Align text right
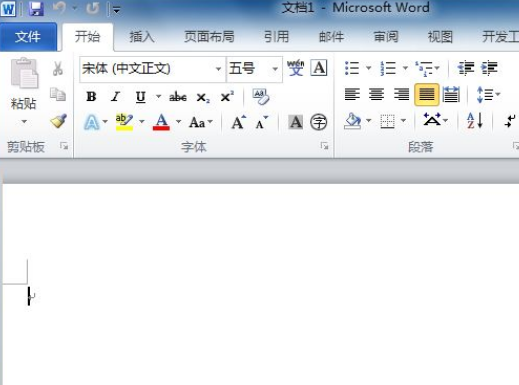Image resolution: width=519 pixels, height=385 pixels. 401,94
